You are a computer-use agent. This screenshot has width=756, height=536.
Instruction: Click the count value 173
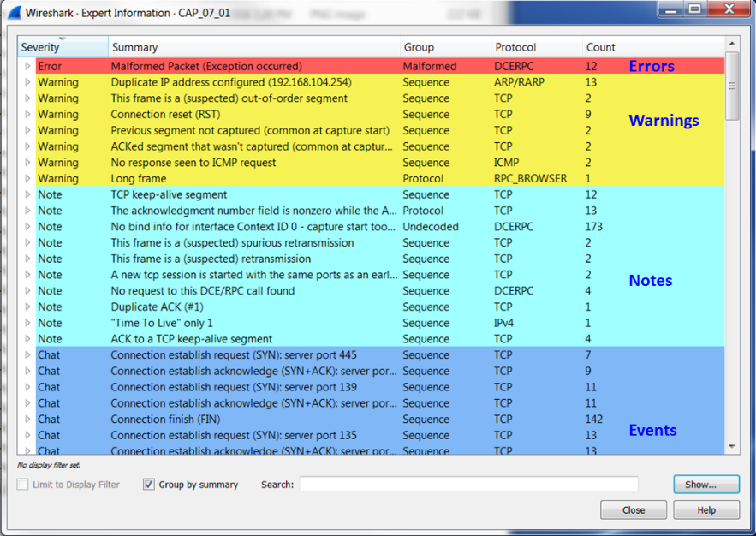tap(594, 227)
